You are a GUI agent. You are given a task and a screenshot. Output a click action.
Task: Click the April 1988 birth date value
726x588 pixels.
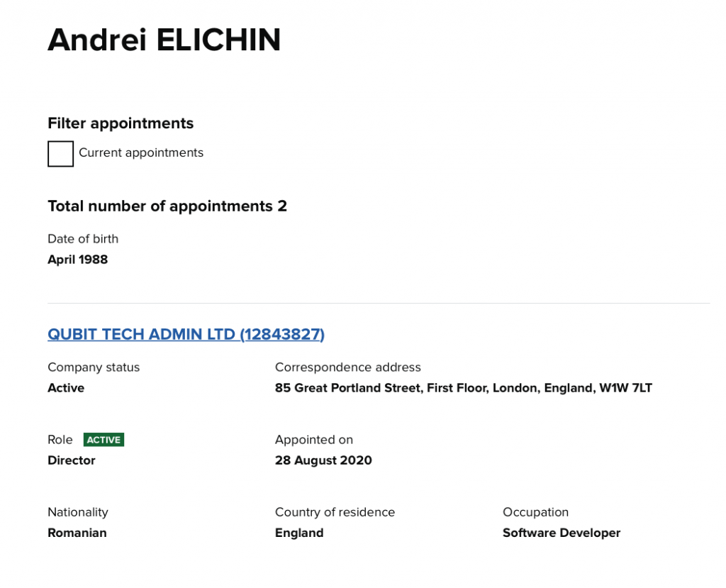tap(78, 260)
